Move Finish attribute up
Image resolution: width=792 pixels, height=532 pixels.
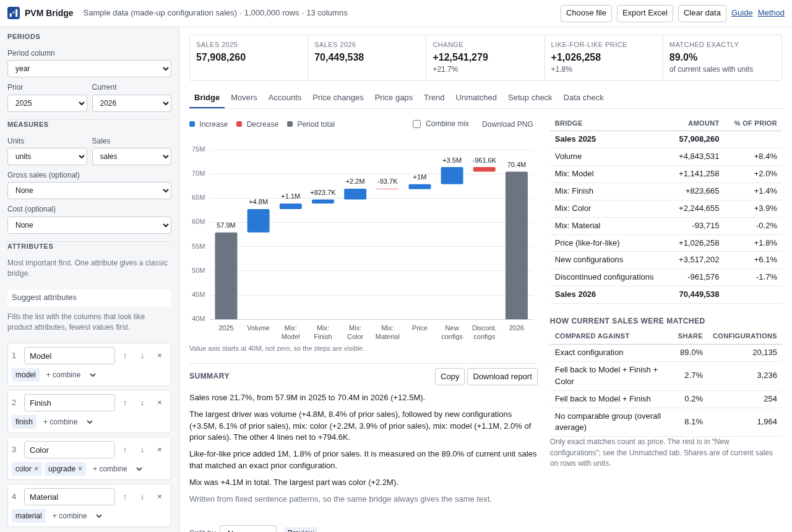click(125, 403)
